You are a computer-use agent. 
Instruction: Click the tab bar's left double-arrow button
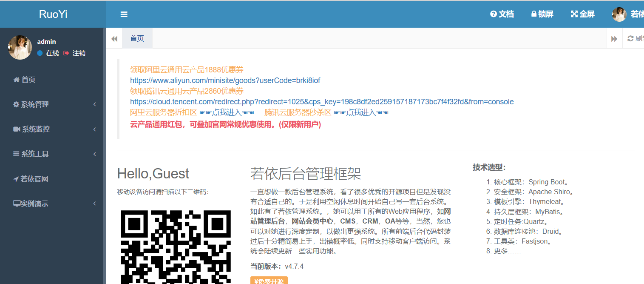(x=114, y=39)
